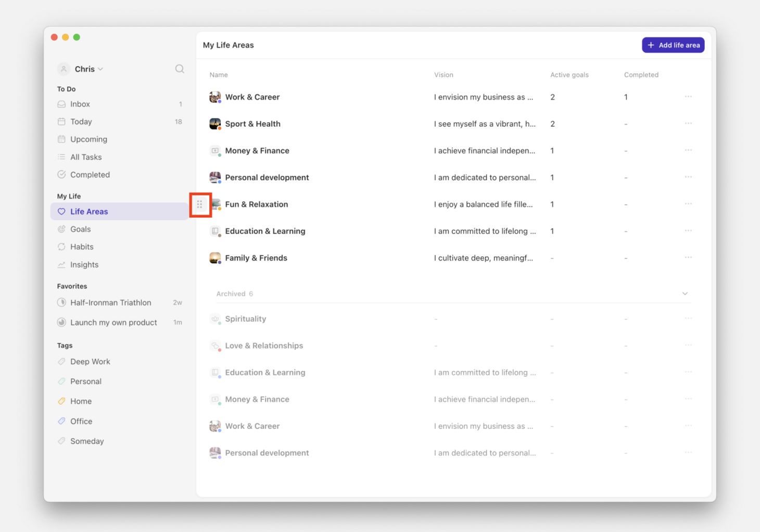Click the Active goals column header
Screen dimensions: 760x532
pyautogui.click(x=569, y=75)
